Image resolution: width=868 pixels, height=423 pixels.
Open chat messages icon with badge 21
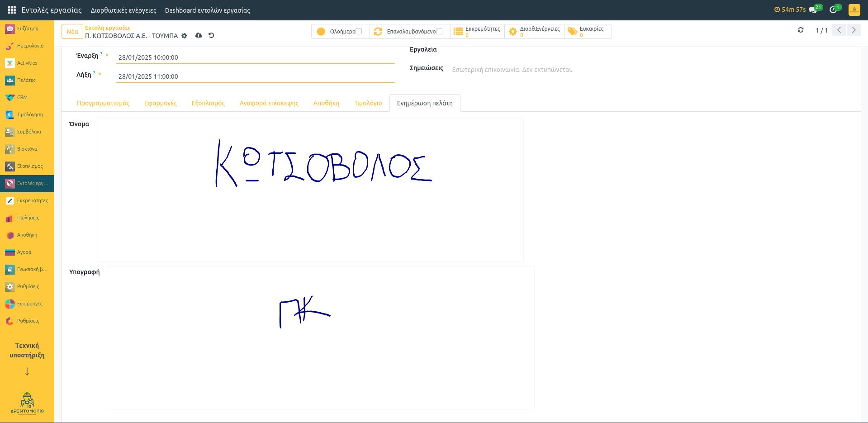(815, 10)
